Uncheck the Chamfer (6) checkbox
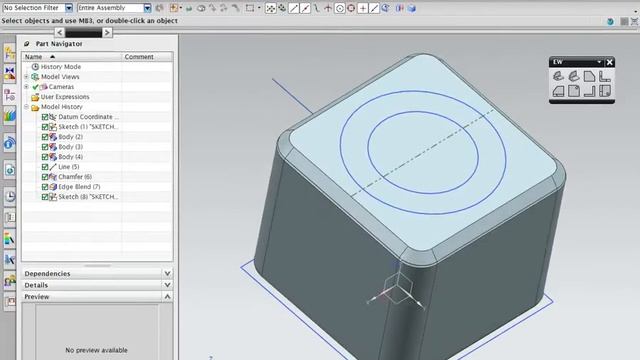The image size is (640, 360). (45, 177)
